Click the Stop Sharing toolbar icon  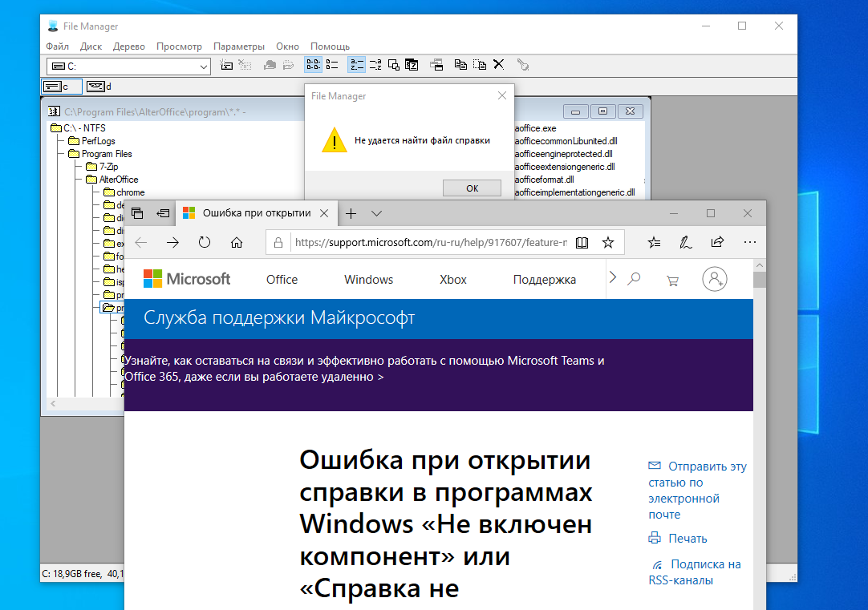coord(288,65)
